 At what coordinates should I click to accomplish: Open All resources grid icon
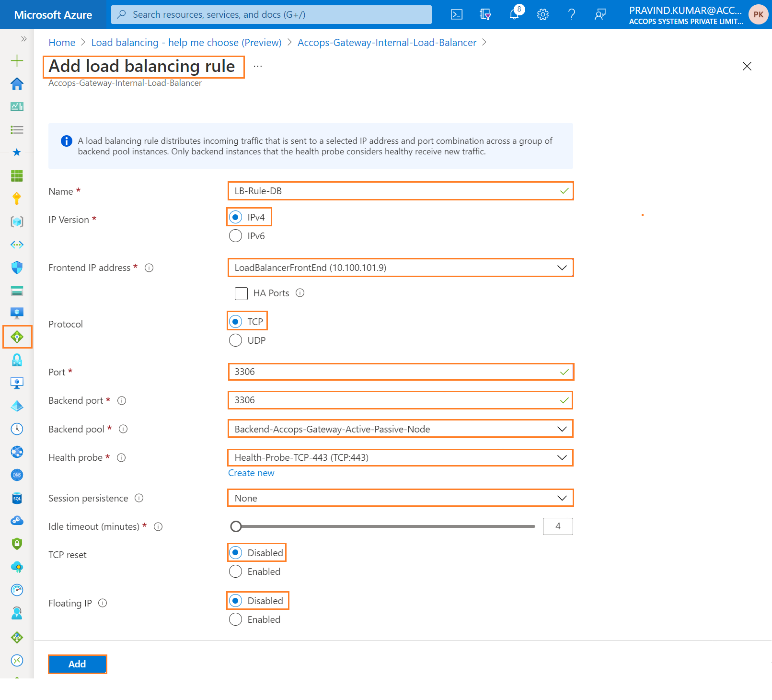tap(17, 175)
